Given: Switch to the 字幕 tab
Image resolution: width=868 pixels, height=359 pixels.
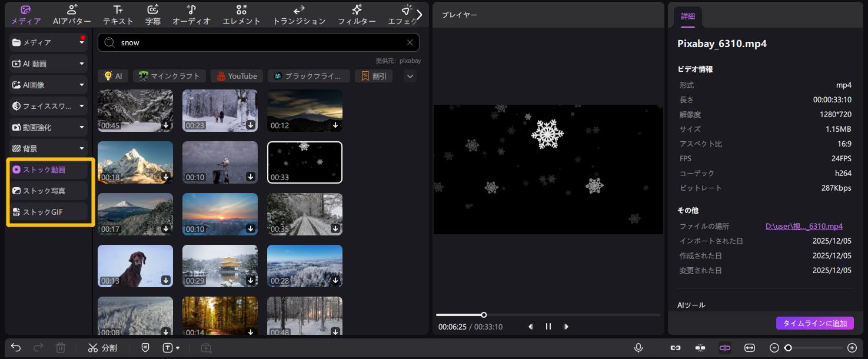Looking at the screenshot, I should click(152, 14).
